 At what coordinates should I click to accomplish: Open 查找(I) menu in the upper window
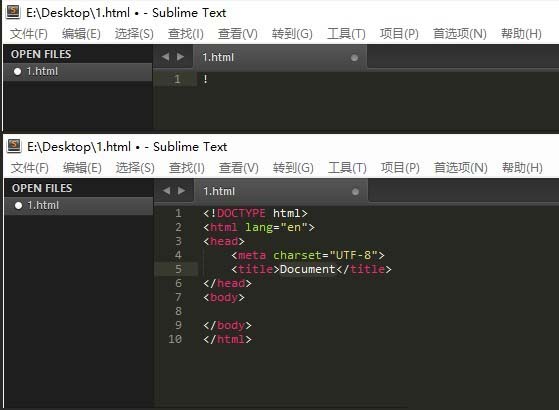[x=185, y=34]
